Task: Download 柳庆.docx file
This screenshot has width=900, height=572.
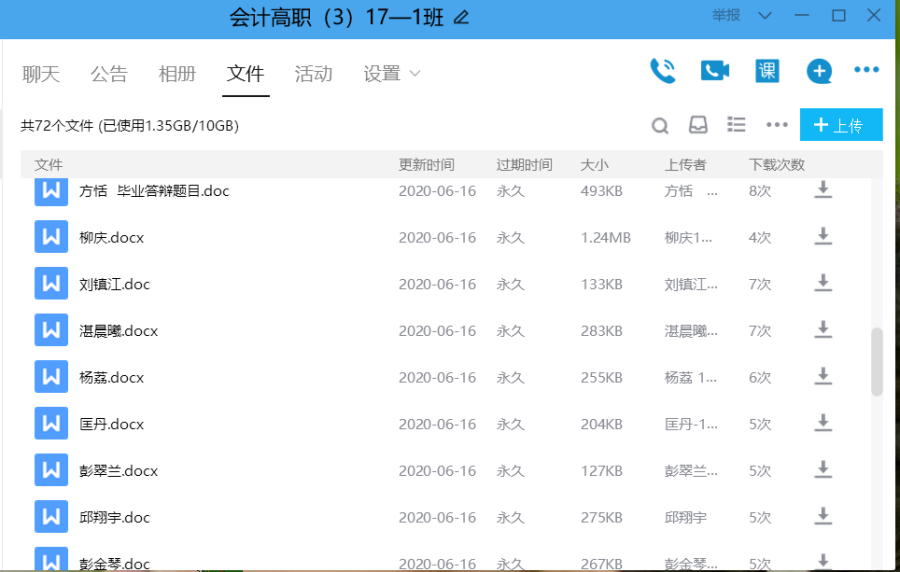Action: 823,236
